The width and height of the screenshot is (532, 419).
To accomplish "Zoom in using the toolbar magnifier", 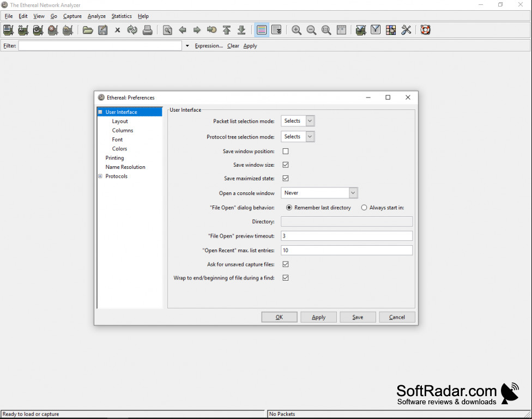I will coord(297,30).
